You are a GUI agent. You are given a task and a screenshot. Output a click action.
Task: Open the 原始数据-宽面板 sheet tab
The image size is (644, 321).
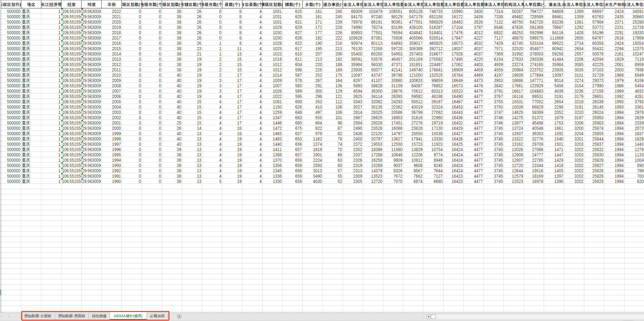71,316
